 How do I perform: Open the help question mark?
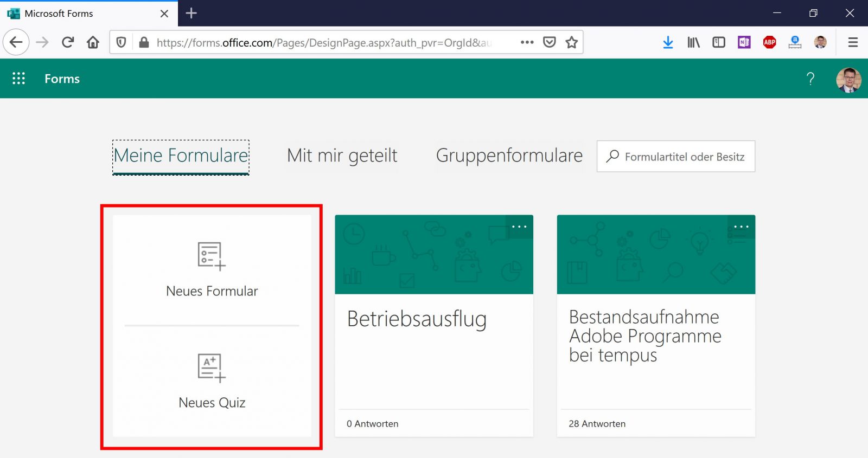(x=810, y=79)
